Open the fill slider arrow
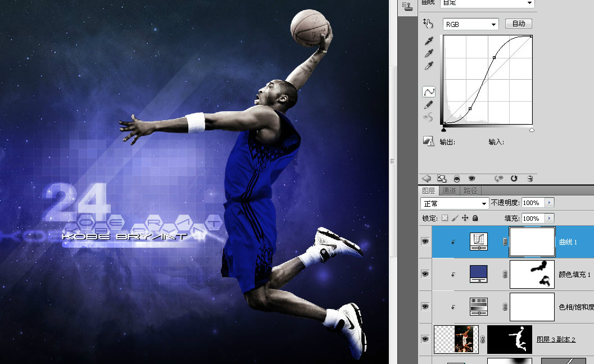Image resolution: width=594 pixels, height=364 pixels. 549,218
